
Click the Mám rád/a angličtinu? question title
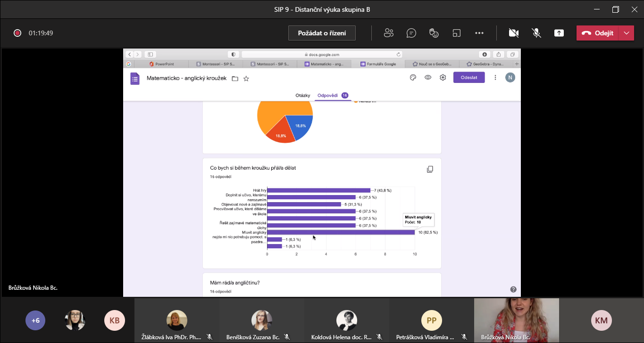tap(235, 283)
